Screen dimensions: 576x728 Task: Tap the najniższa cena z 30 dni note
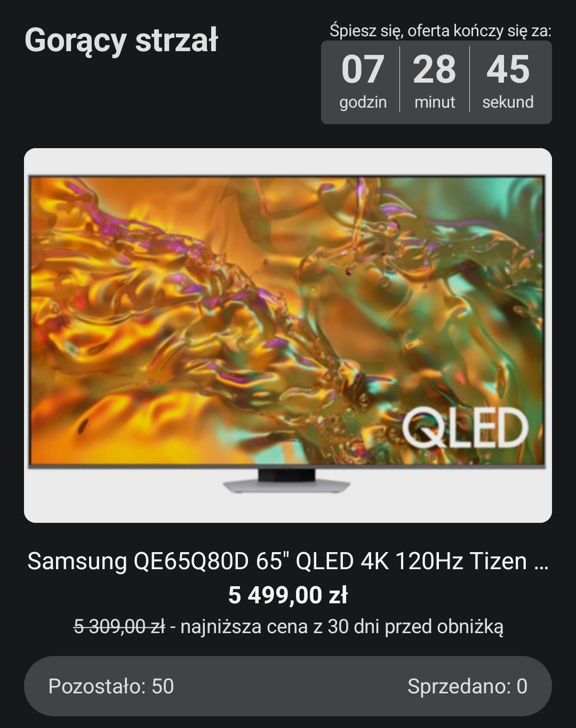tap(342, 626)
